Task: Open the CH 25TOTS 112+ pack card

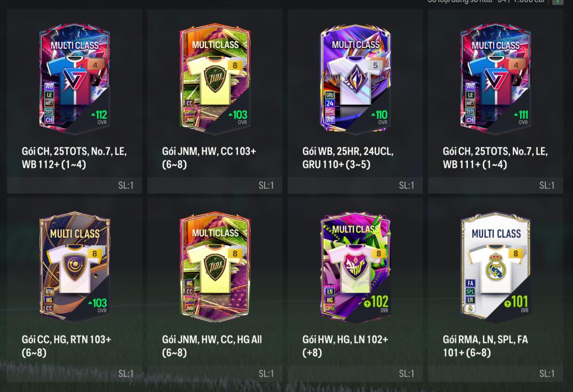Action: [75, 101]
